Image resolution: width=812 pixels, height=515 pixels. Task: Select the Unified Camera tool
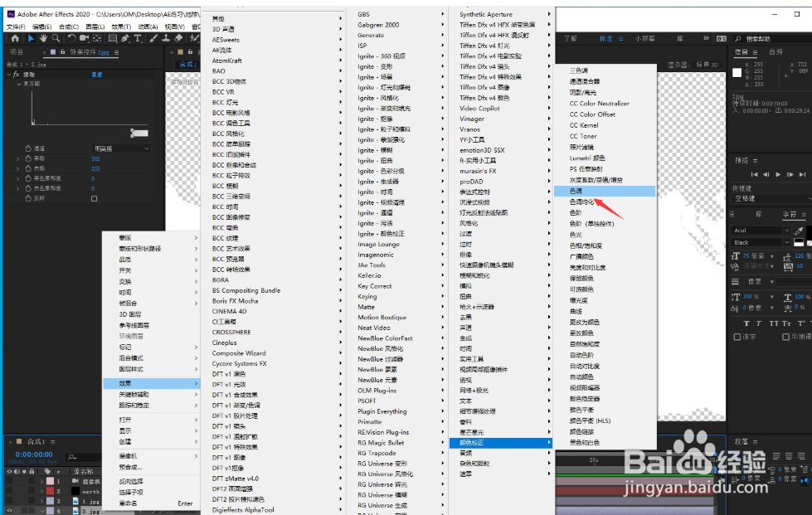[x=84, y=38]
